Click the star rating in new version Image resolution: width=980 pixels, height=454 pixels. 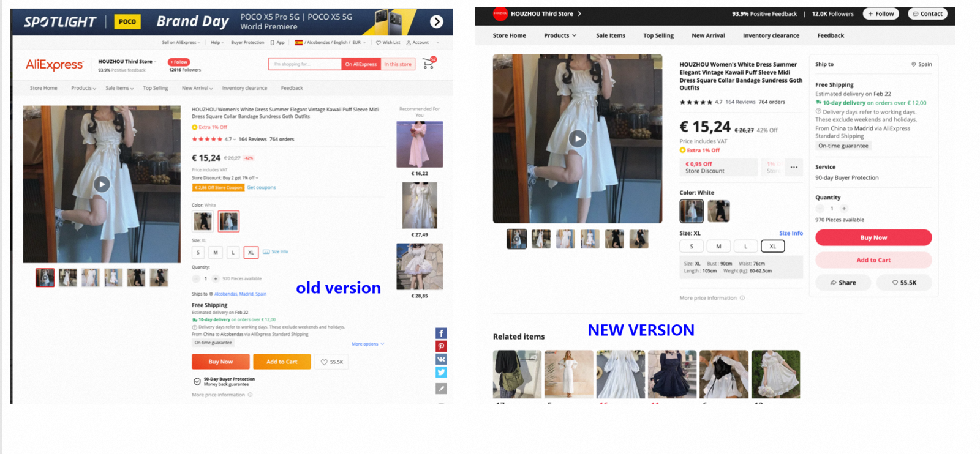point(696,102)
